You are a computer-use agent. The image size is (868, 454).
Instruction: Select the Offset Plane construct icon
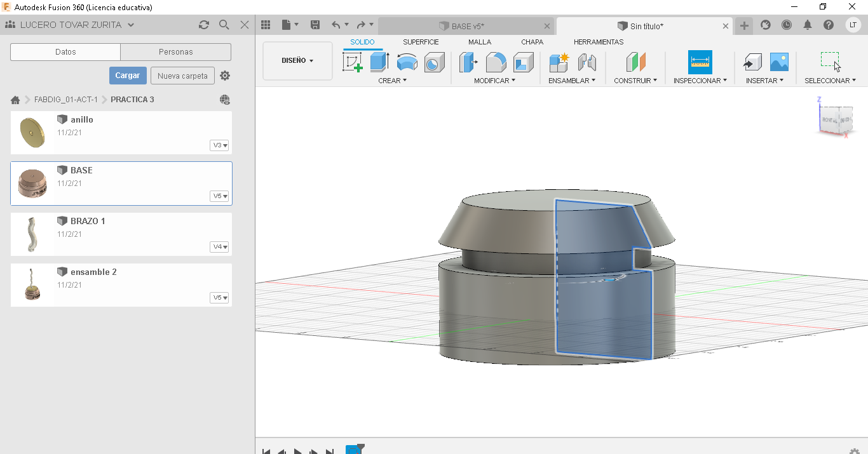[635, 62]
